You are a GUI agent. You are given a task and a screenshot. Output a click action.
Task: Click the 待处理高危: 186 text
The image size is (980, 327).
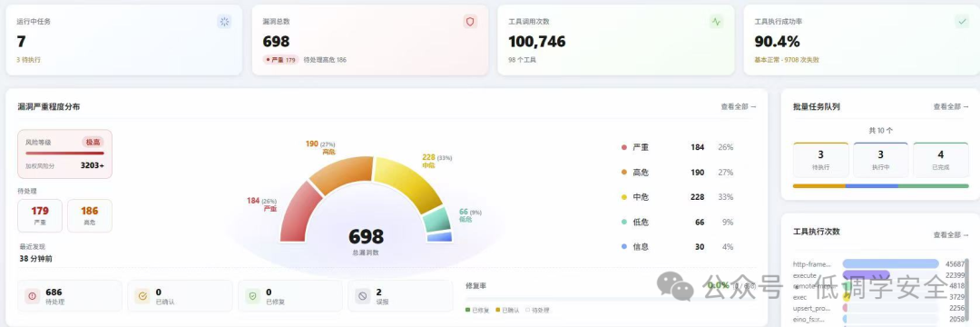325,60
